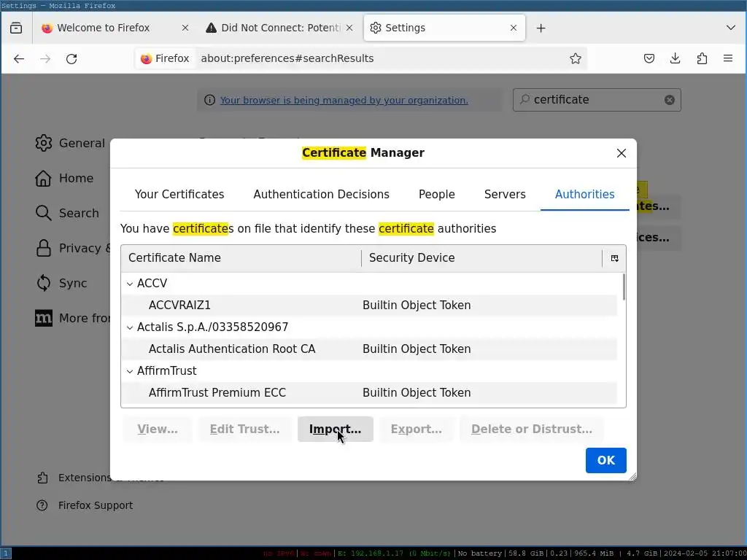The image size is (747, 560).
Task: Open the Search settings category
Action: [x=67, y=213]
